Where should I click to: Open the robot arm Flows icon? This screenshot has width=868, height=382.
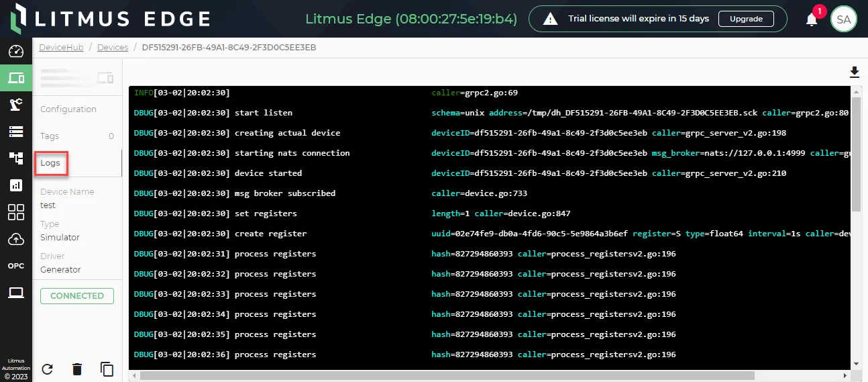pyautogui.click(x=16, y=104)
